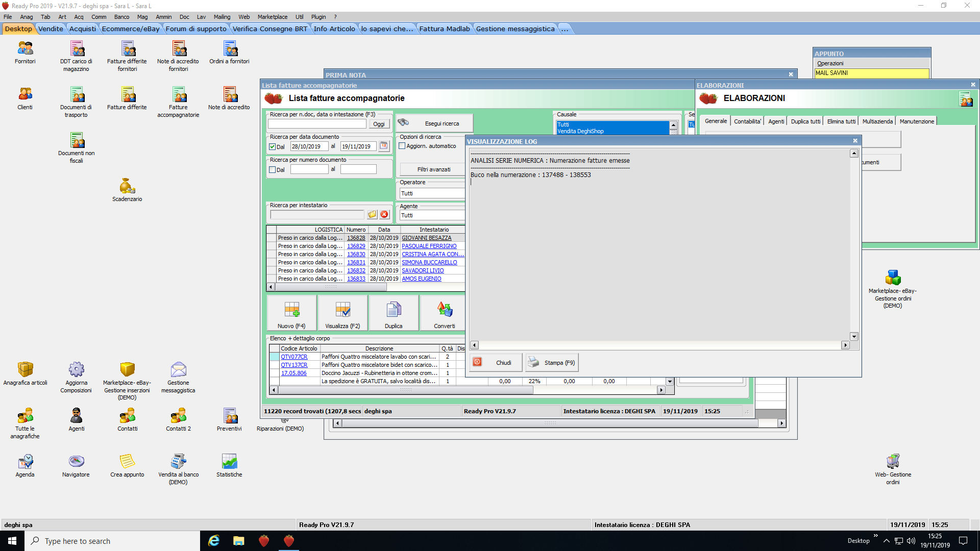Open Fatture differite fornitori icon
Viewport: 980px width, 551px height.
tap(127, 56)
